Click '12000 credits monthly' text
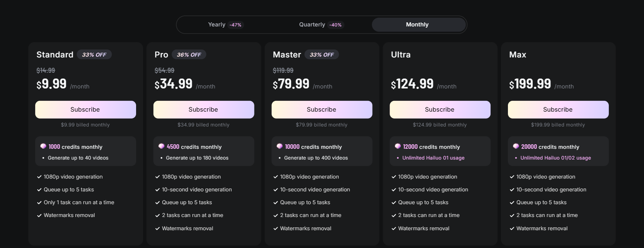Image resolution: width=644 pixels, height=248 pixels. [x=432, y=147]
